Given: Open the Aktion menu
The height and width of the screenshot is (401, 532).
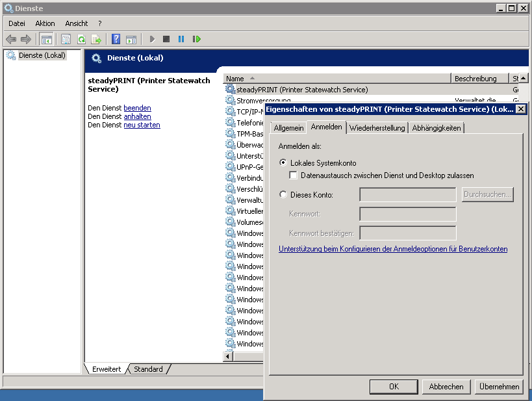Looking at the screenshot, I should (45, 23).
